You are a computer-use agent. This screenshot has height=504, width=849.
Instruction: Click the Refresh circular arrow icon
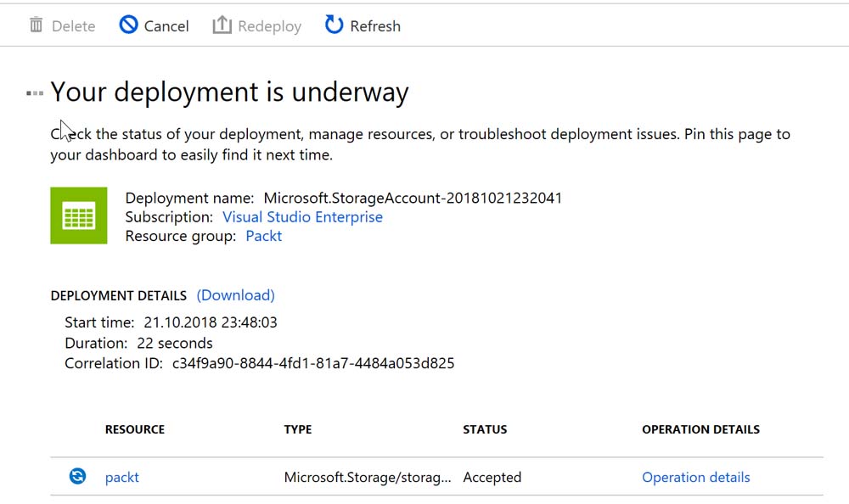[335, 25]
